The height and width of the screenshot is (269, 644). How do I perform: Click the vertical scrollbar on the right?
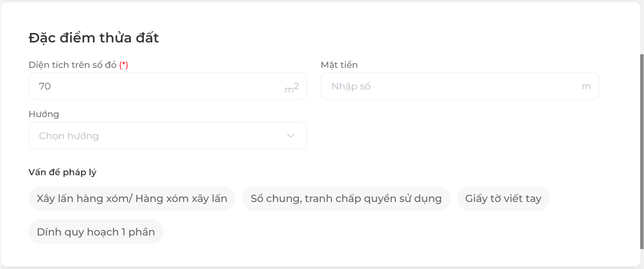(640, 127)
